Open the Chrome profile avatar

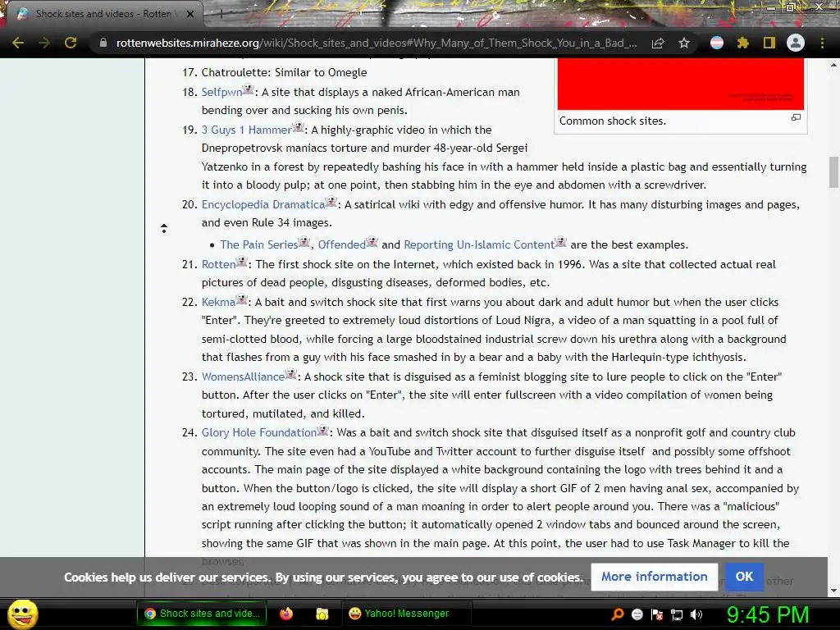(796, 43)
